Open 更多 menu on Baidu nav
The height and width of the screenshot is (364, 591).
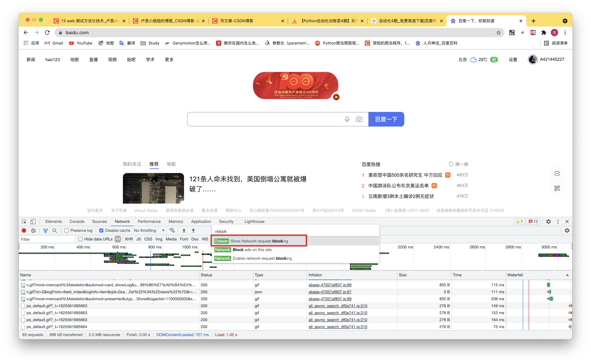(x=169, y=59)
